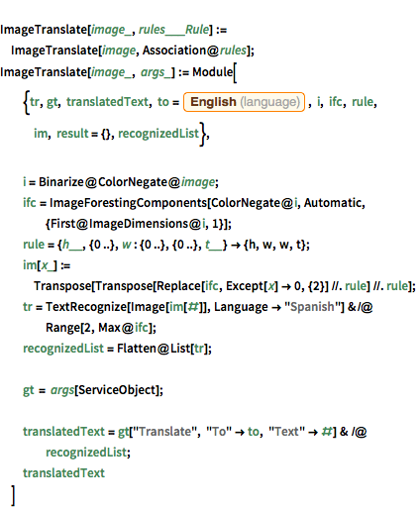Click 'rules___Rule' pattern in first line

[x=173, y=30]
